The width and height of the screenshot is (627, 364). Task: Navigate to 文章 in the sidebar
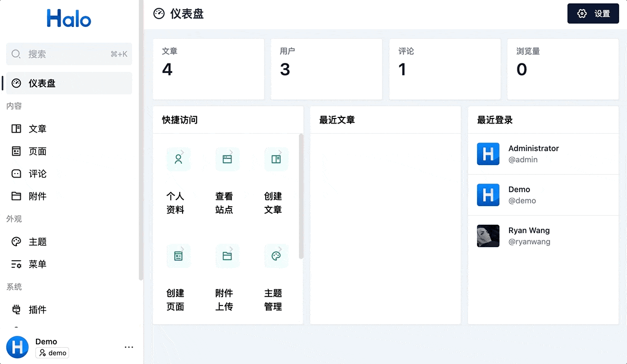[x=37, y=129]
